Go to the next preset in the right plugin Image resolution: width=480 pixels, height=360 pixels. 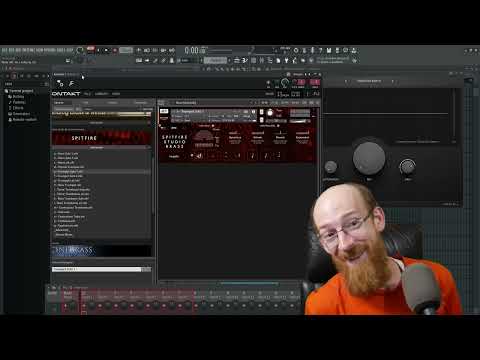pos(393,81)
